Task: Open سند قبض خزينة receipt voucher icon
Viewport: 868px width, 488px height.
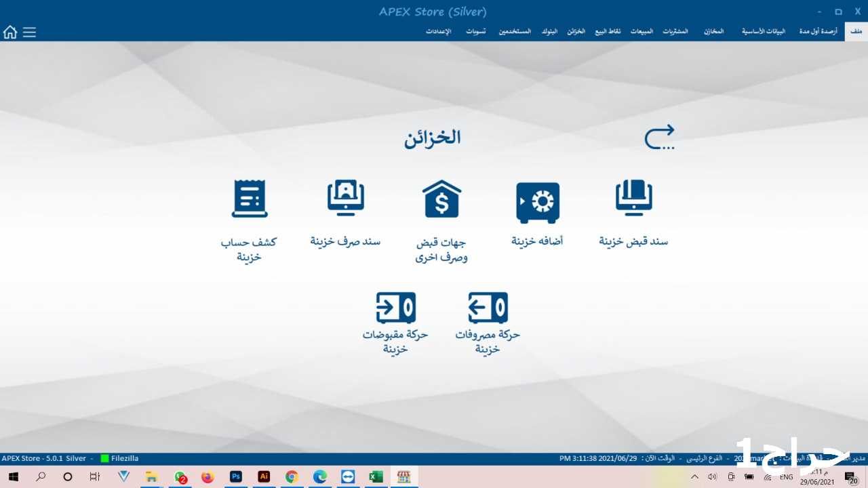Action: point(633,199)
